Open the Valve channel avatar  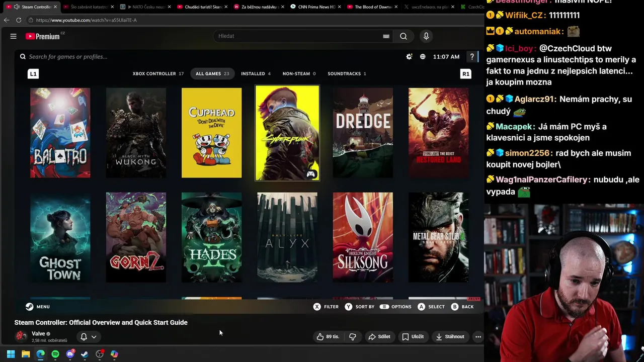tap(21, 336)
